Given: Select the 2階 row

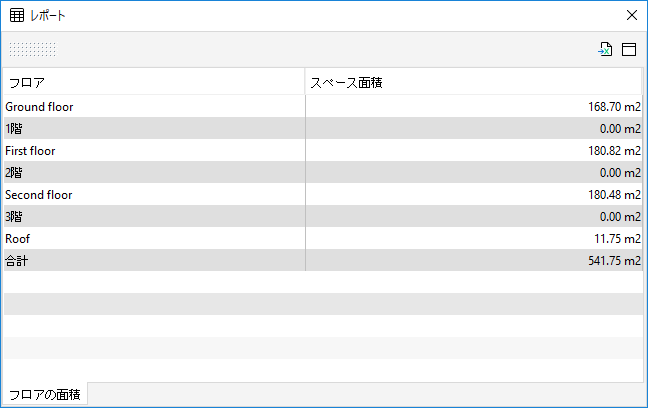Looking at the screenshot, I should pos(323,172).
